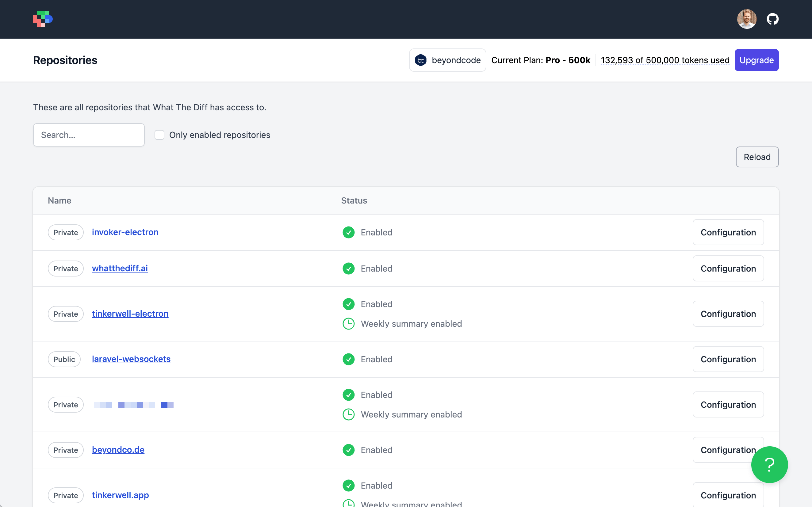Click the Enabled checkmark for the blurred repository
The width and height of the screenshot is (812, 507).
[x=348, y=395]
